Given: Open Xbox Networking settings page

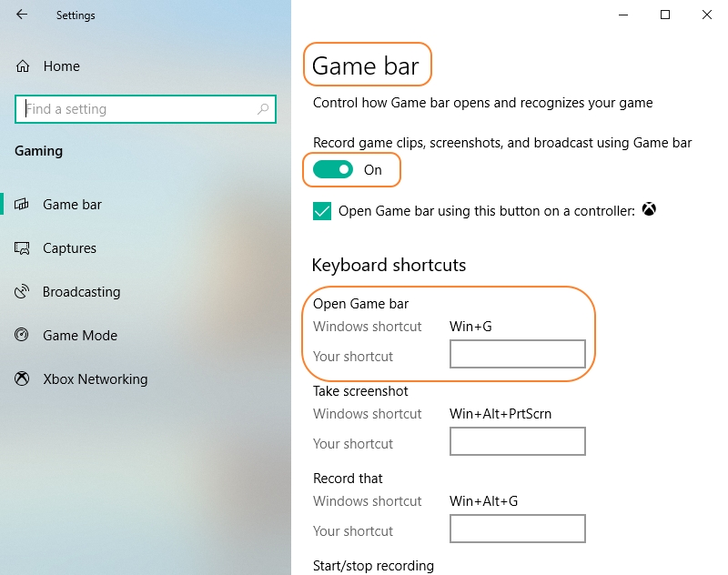Looking at the screenshot, I should pyautogui.click(x=96, y=379).
